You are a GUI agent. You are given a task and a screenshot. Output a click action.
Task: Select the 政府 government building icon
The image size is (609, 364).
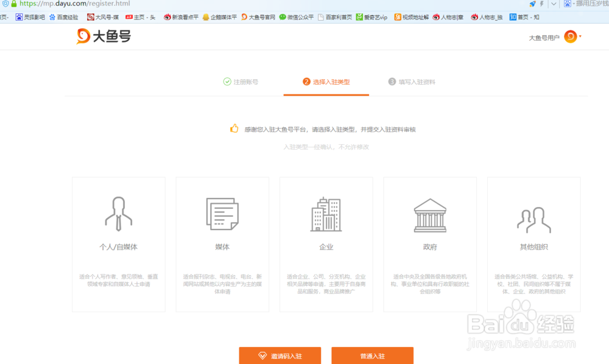tap(430, 215)
